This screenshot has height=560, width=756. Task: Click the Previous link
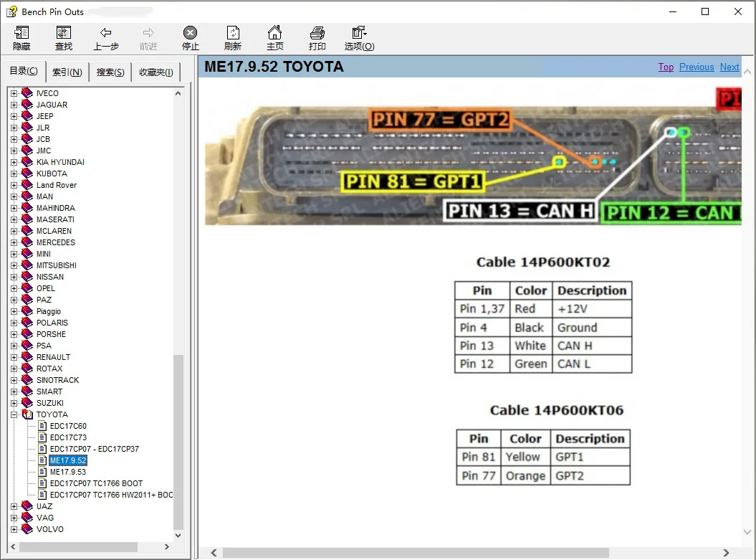click(697, 67)
